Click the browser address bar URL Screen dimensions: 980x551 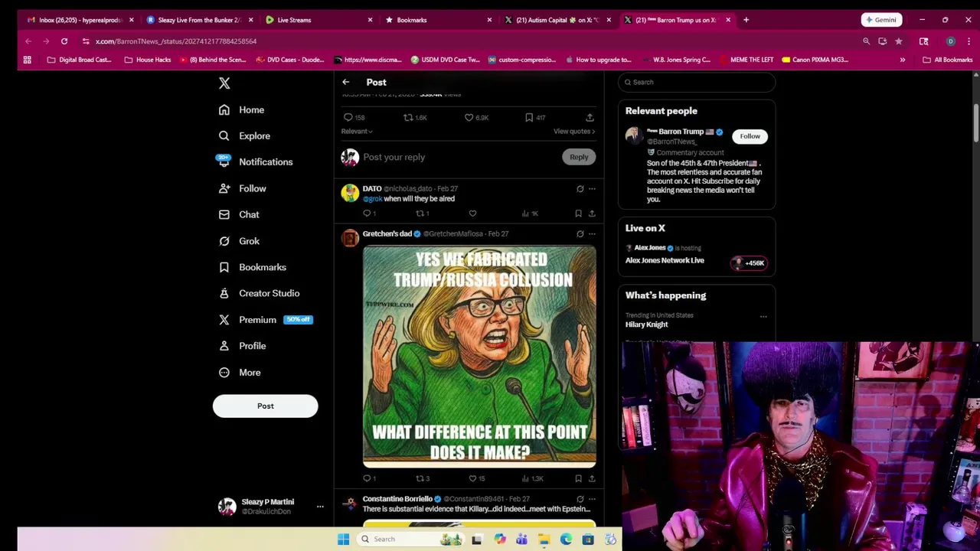click(176, 41)
